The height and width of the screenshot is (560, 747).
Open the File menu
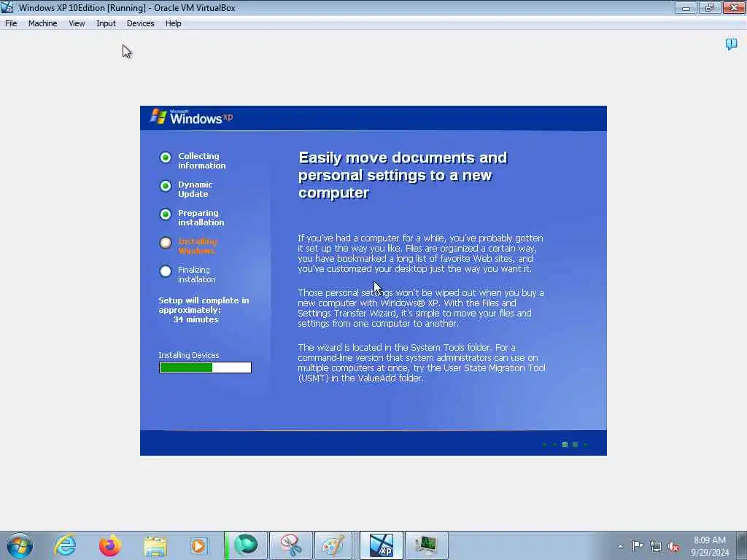pos(11,23)
